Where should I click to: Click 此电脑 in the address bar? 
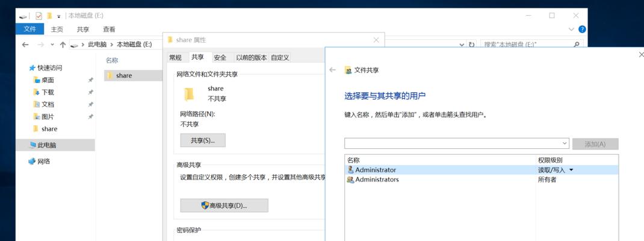[97, 45]
